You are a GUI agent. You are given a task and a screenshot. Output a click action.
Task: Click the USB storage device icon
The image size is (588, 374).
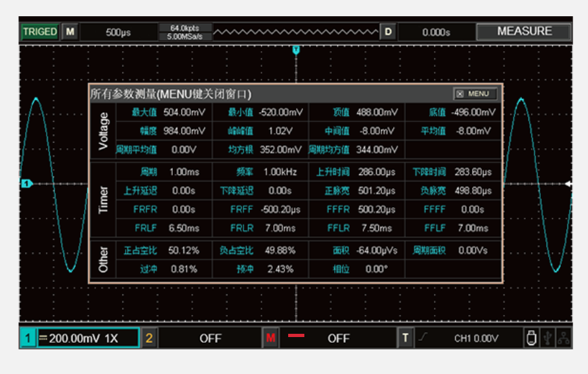tap(532, 338)
